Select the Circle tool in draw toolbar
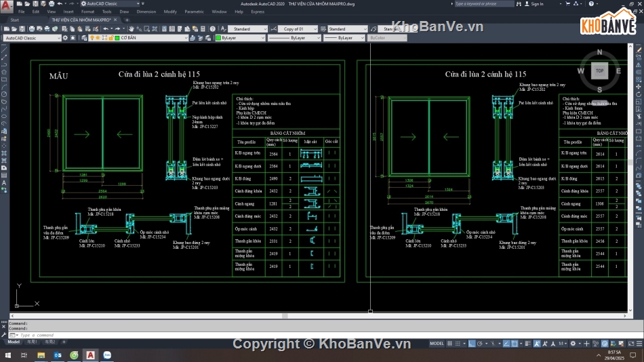Viewport: 644px width, 362px height. [x=4, y=94]
